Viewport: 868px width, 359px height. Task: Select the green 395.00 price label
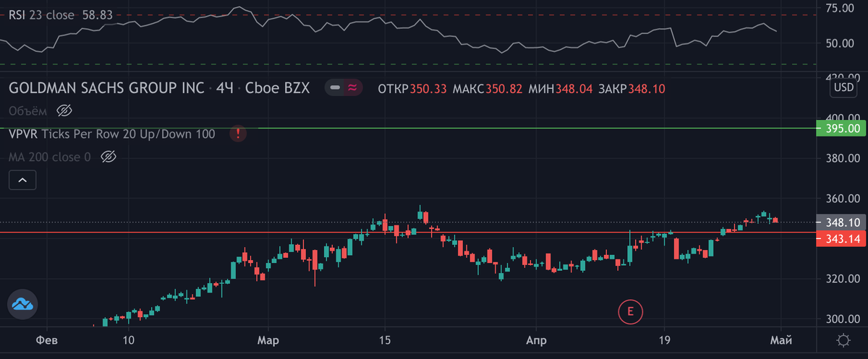pos(841,129)
